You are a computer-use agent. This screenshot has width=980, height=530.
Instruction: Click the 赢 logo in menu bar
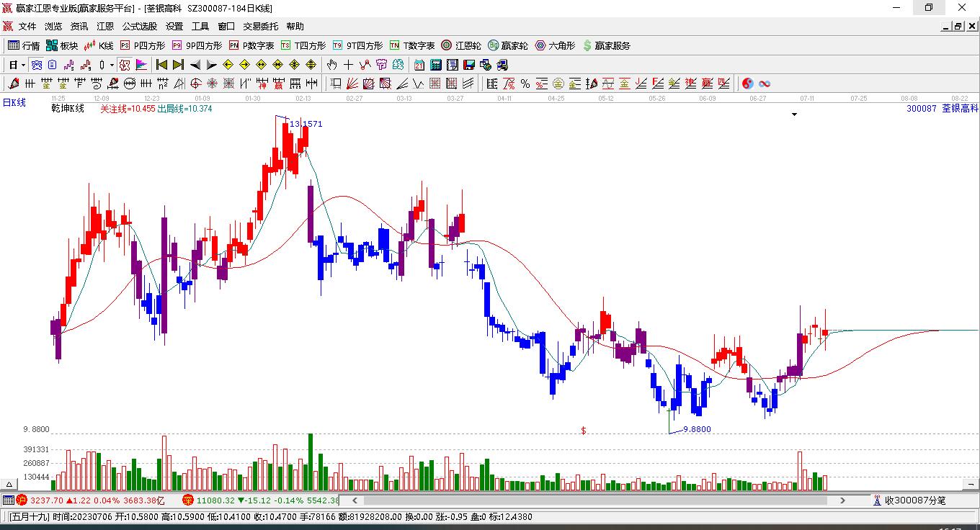(8, 27)
